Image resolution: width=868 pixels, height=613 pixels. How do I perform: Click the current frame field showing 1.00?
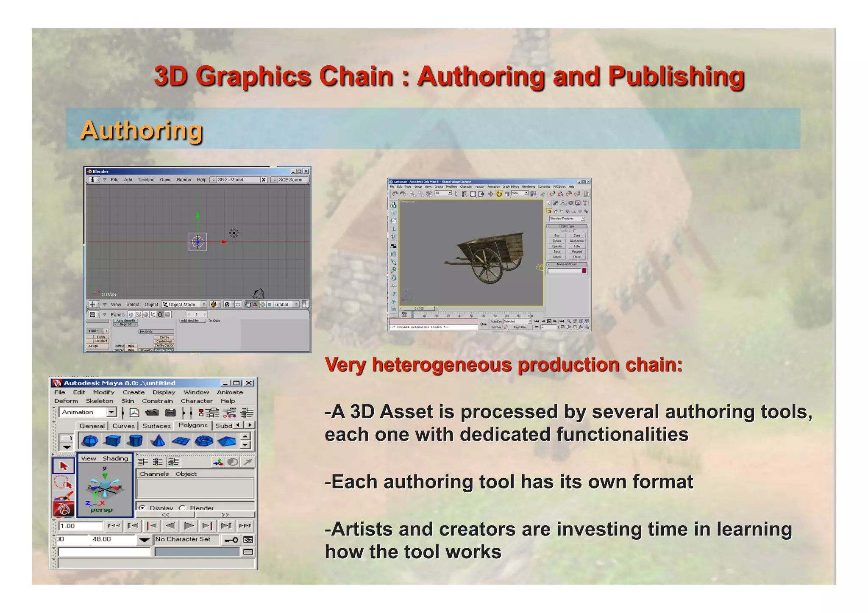point(80,526)
